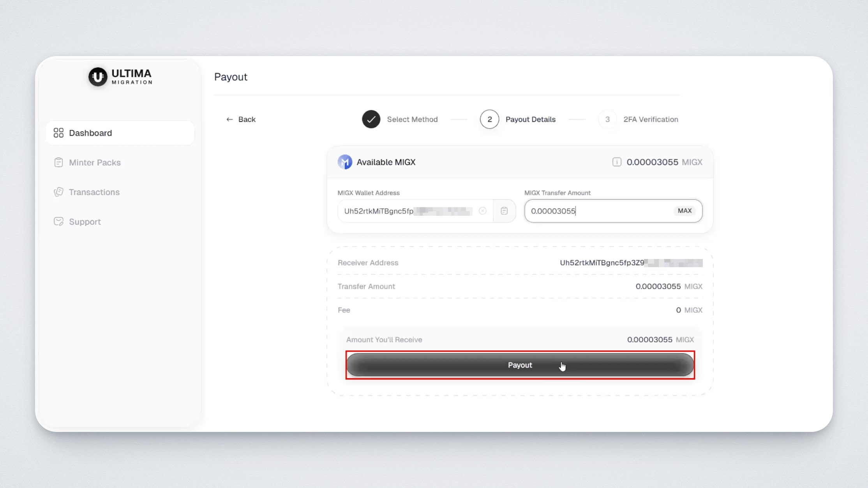Viewport: 868px width, 488px height.
Task: Click the Payout button
Action: (x=520, y=365)
